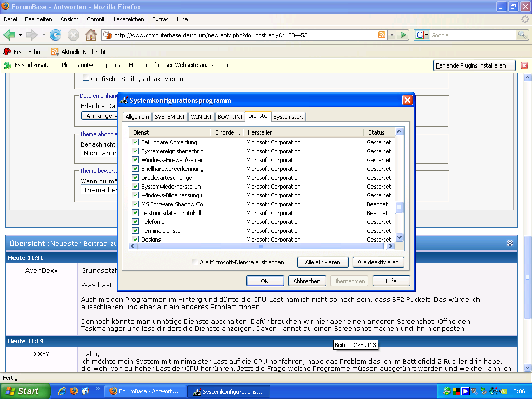Image resolution: width=532 pixels, height=399 pixels.
Task: Click the services list scroll up arrow
Action: (400, 131)
